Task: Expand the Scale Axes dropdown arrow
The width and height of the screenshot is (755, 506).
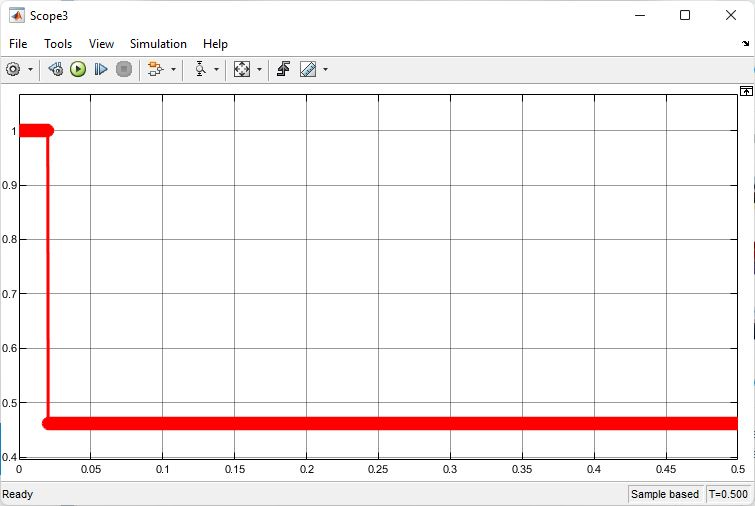Action: tap(259, 69)
